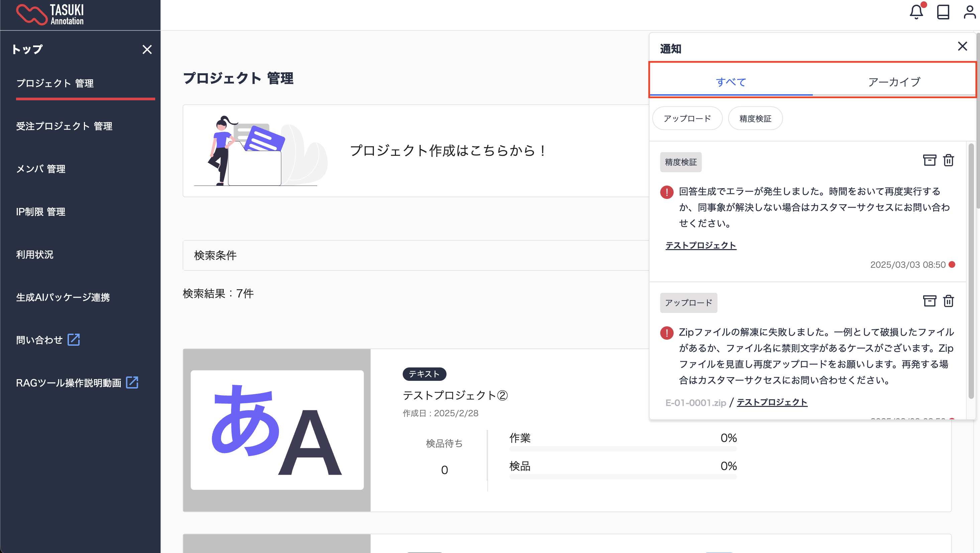Click the TASUKI Annotation logo
This screenshot has height=553, width=980.
tap(50, 14)
